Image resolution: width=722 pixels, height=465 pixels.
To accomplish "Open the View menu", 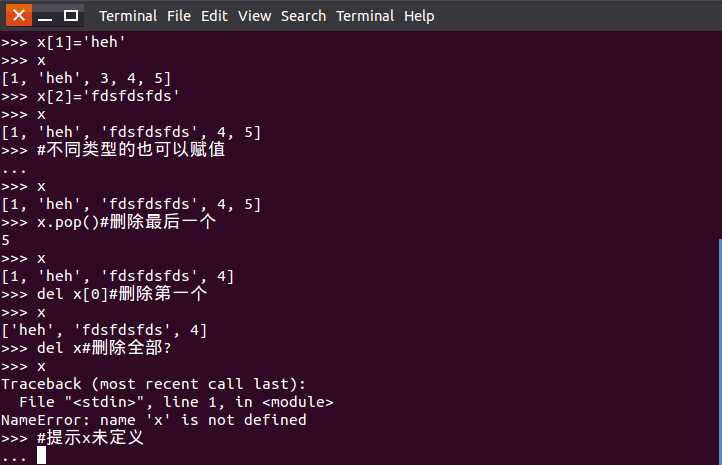I will (x=254, y=16).
